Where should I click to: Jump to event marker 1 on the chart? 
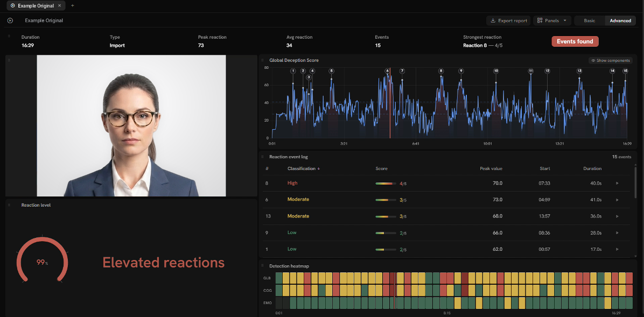[293, 71]
